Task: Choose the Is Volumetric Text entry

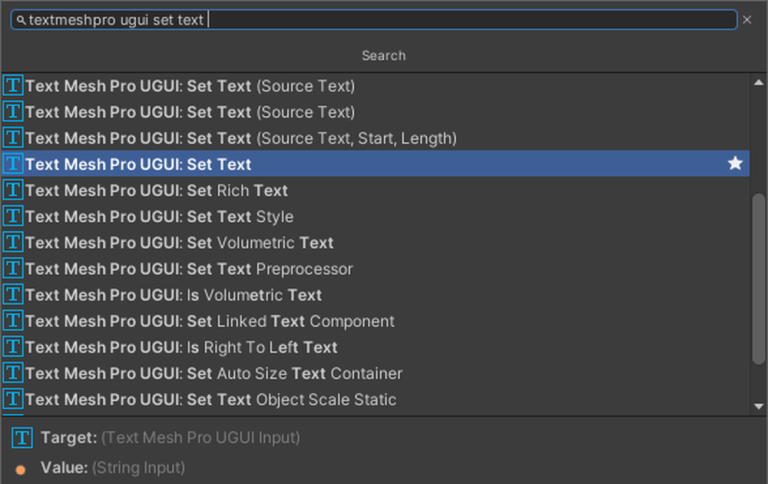Action: tap(173, 295)
